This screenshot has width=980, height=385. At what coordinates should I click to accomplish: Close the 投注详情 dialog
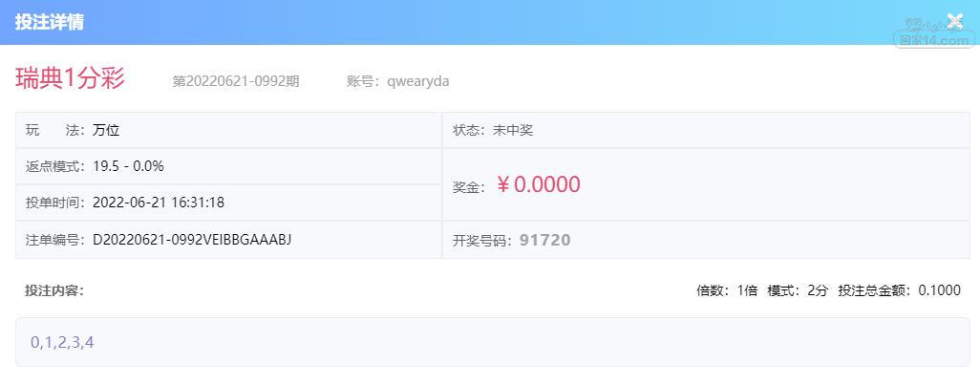[954, 21]
